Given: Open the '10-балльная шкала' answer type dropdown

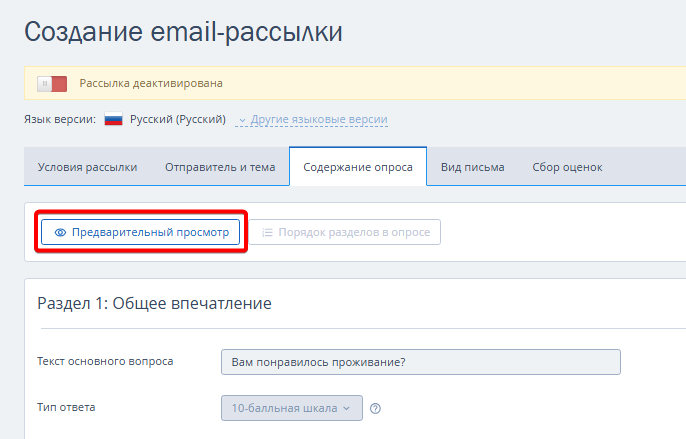Looking at the screenshot, I should [290, 408].
